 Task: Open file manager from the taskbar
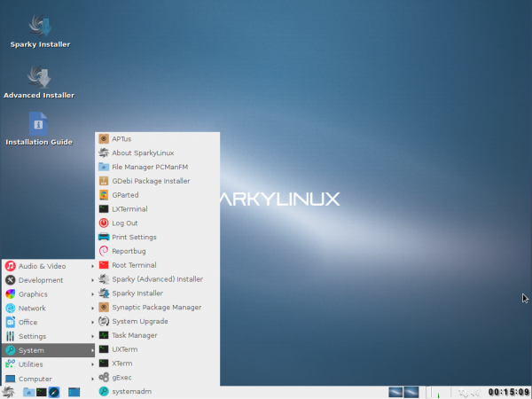point(29,392)
